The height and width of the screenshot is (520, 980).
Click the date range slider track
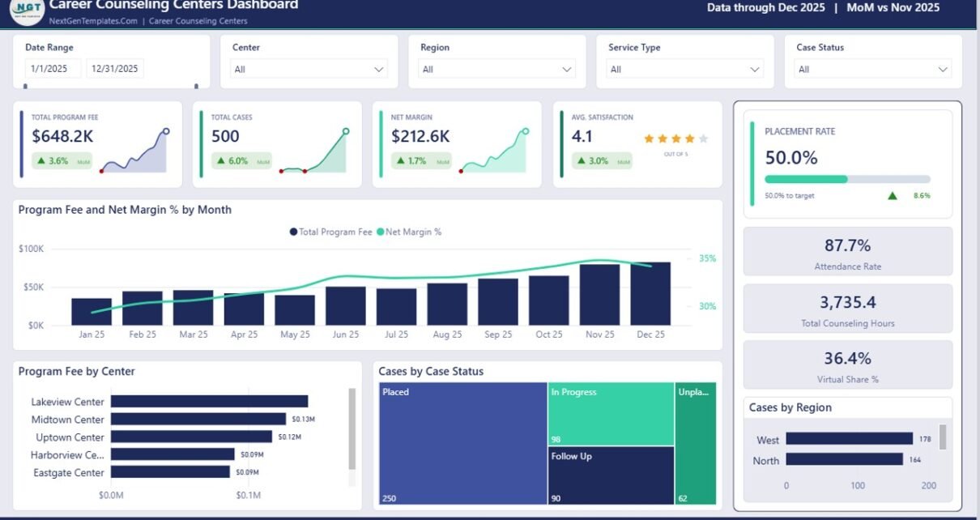click(111, 86)
